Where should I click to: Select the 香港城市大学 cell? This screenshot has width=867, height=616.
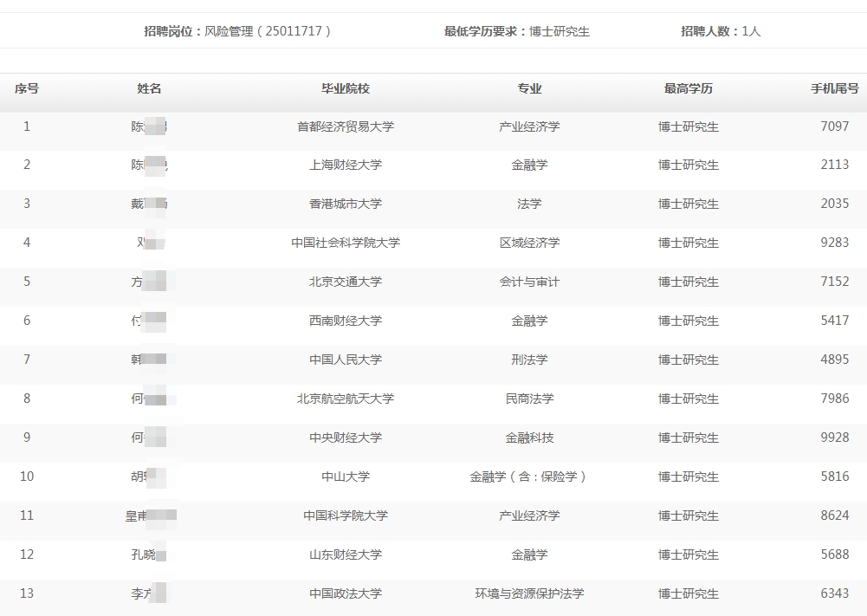(x=346, y=204)
